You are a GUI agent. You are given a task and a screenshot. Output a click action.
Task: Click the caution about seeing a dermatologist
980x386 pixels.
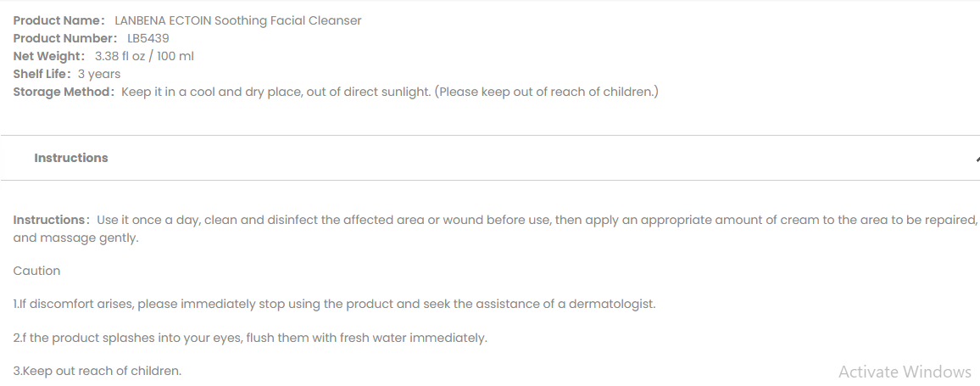click(x=334, y=304)
